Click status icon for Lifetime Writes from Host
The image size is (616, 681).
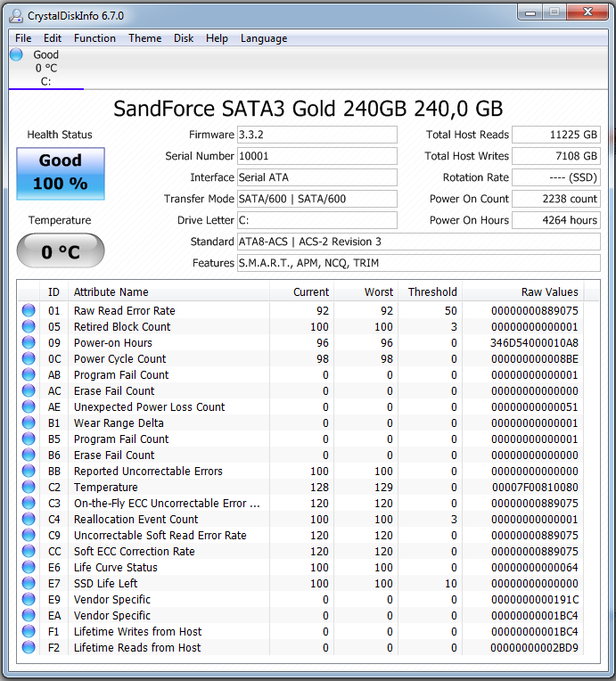click(x=29, y=631)
